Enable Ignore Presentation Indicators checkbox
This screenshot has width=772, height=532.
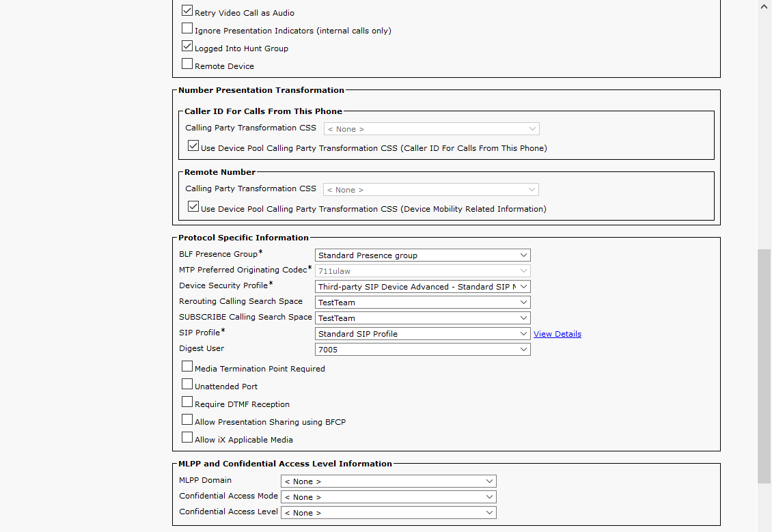click(187, 29)
